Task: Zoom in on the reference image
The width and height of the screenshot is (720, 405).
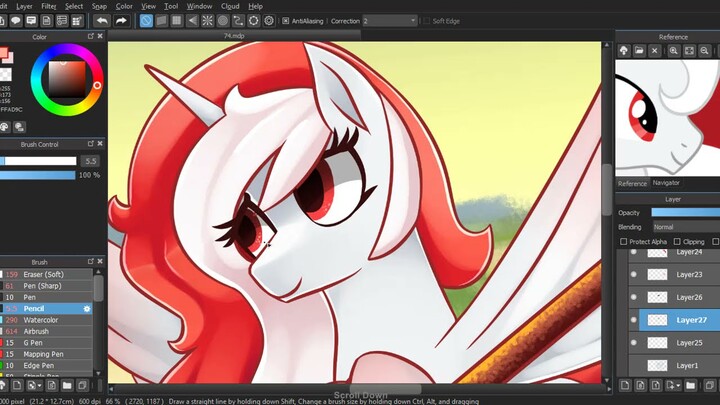Action: 674,51
